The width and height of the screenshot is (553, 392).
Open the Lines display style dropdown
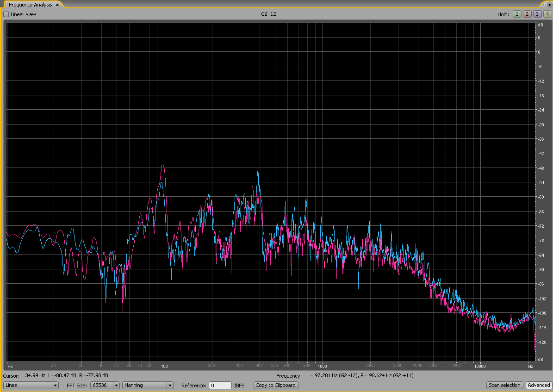31,386
